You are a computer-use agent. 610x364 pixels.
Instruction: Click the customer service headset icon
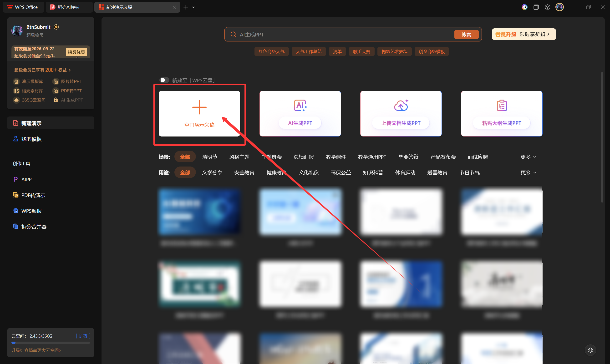pos(590,350)
